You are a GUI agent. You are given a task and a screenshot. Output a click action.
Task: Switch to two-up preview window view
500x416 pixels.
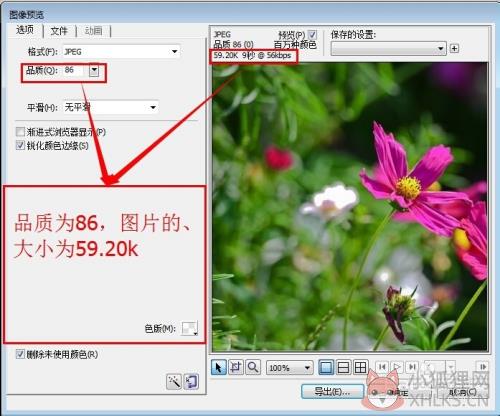pyautogui.click(x=343, y=367)
